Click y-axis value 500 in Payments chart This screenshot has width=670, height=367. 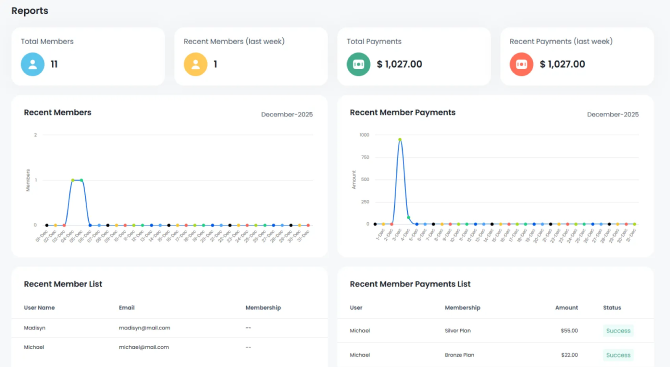(x=365, y=179)
